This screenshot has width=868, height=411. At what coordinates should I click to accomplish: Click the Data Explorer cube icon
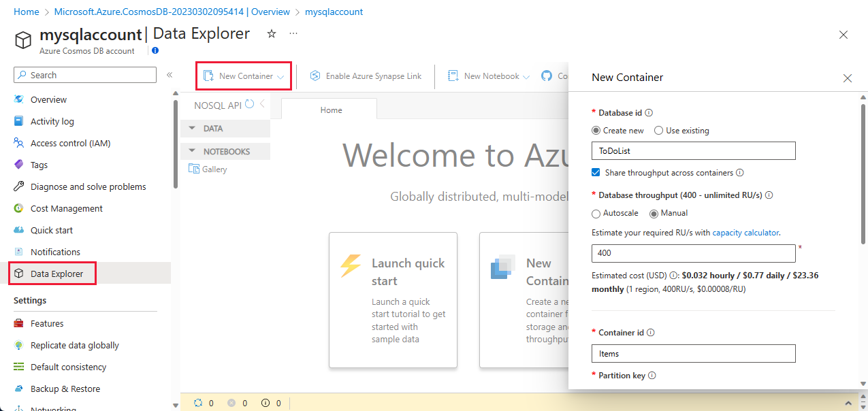(x=19, y=274)
